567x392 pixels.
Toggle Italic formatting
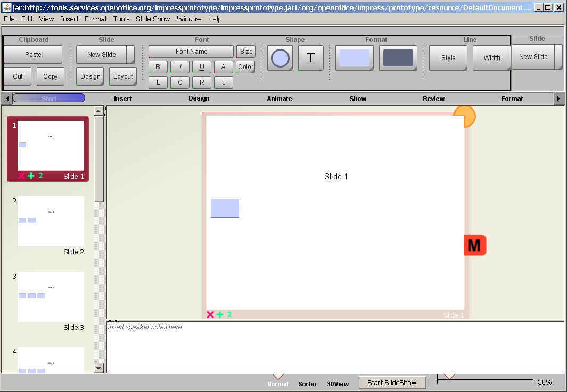180,67
